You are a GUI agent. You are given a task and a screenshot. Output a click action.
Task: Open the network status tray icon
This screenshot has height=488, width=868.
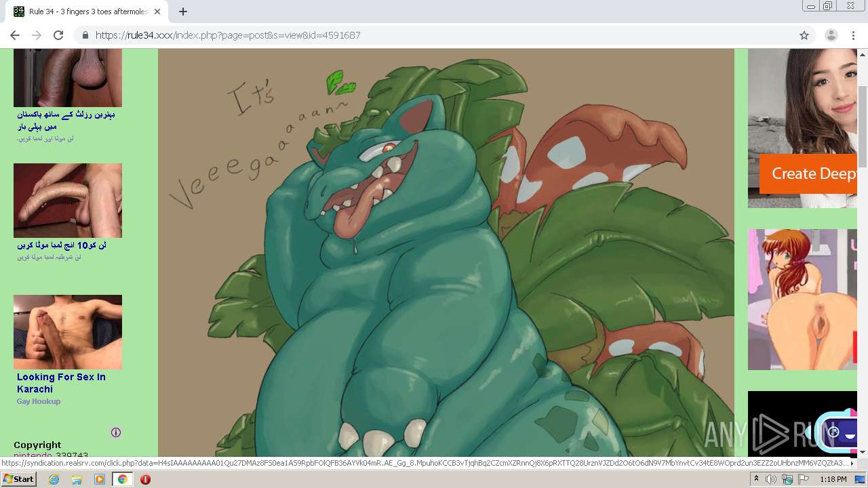click(787, 479)
